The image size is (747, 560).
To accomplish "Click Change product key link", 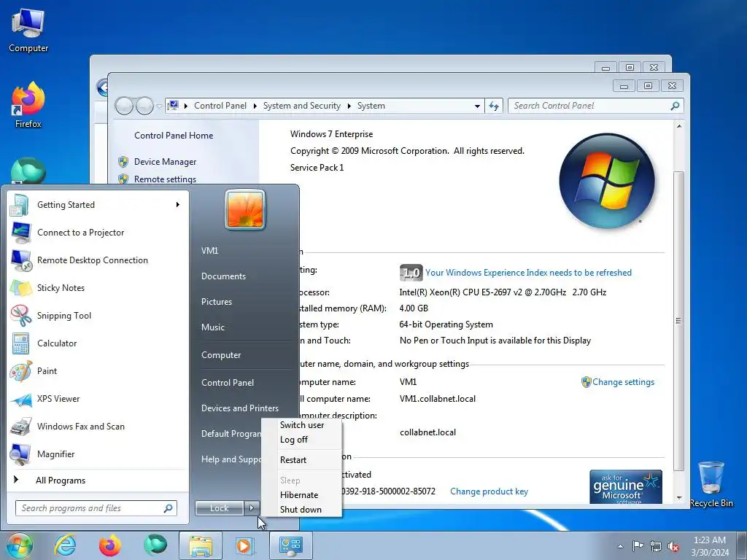I will [489, 491].
